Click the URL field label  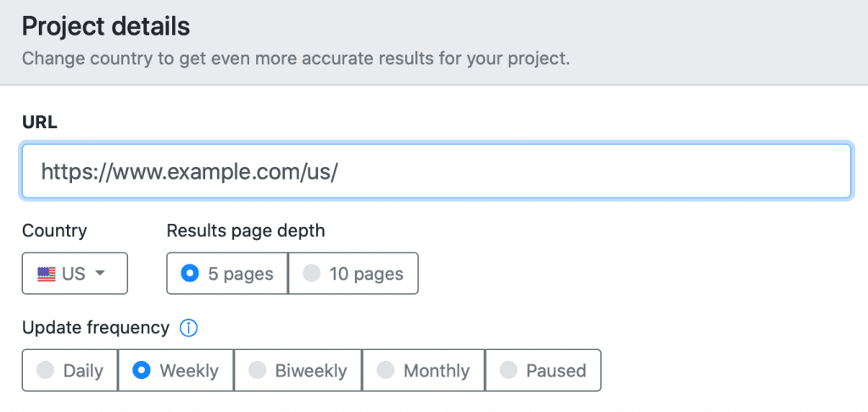(x=40, y=122)
